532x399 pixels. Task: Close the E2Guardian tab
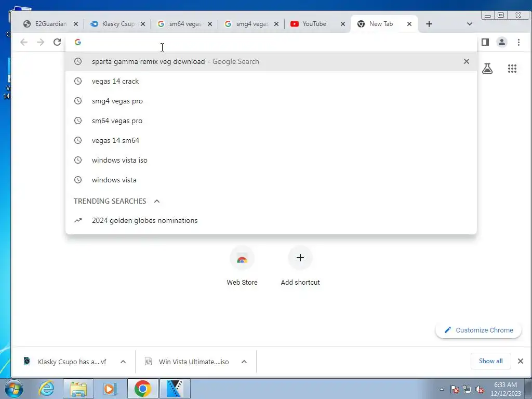coord(76,24)
